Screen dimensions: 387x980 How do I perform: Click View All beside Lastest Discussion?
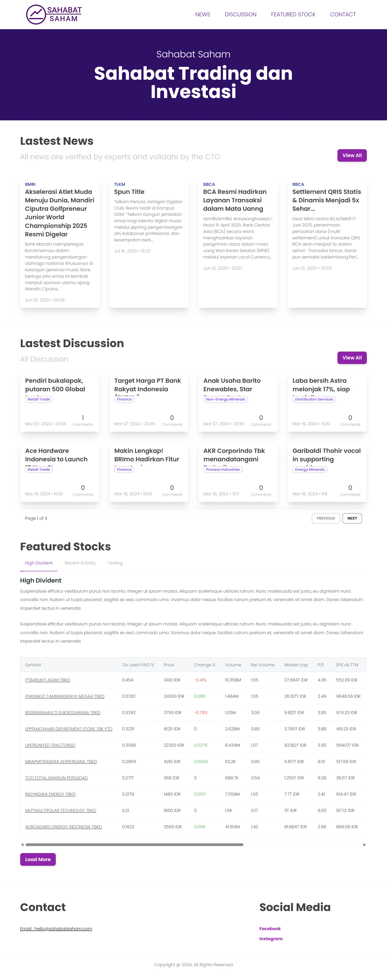tap(352, 358)
